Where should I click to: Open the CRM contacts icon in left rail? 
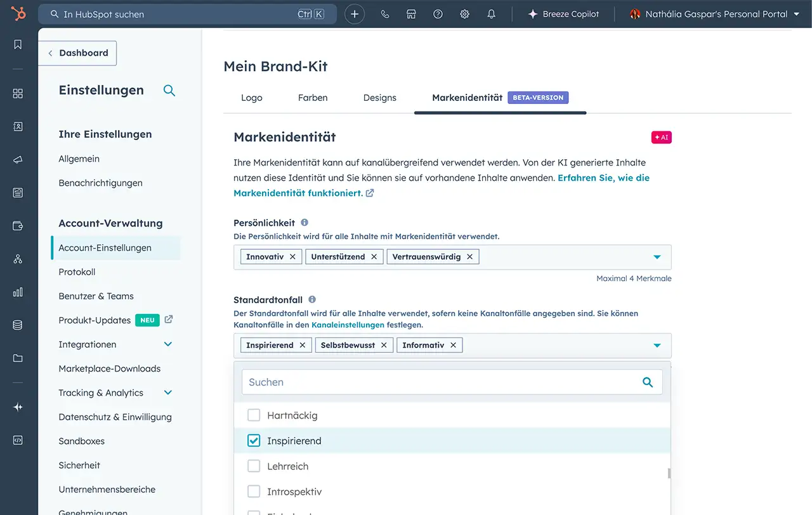pos(18,126)
